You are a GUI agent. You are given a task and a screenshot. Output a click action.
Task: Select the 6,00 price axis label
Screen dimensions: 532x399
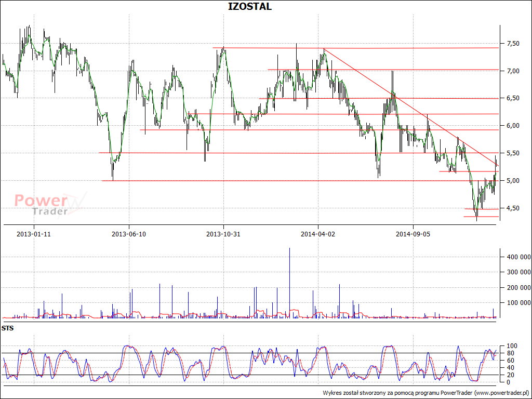pos(513,126)
